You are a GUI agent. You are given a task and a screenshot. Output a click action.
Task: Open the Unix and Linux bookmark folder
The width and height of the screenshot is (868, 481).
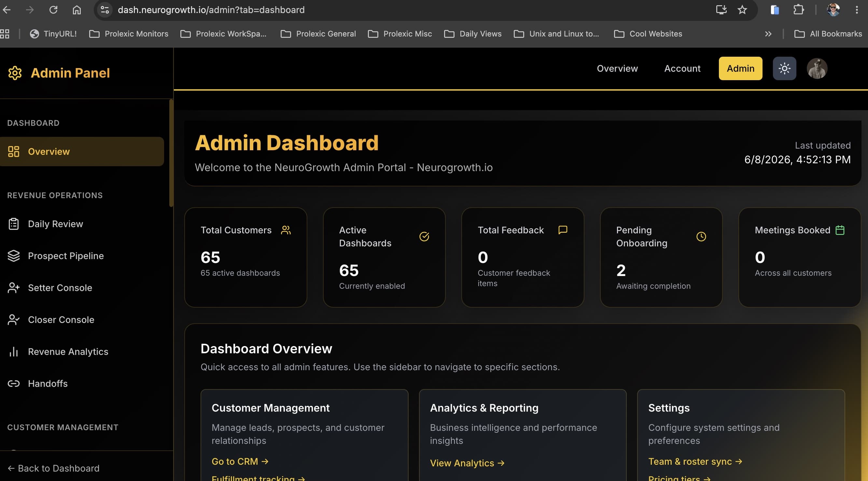pyautogui.click(x=556, y=34)
